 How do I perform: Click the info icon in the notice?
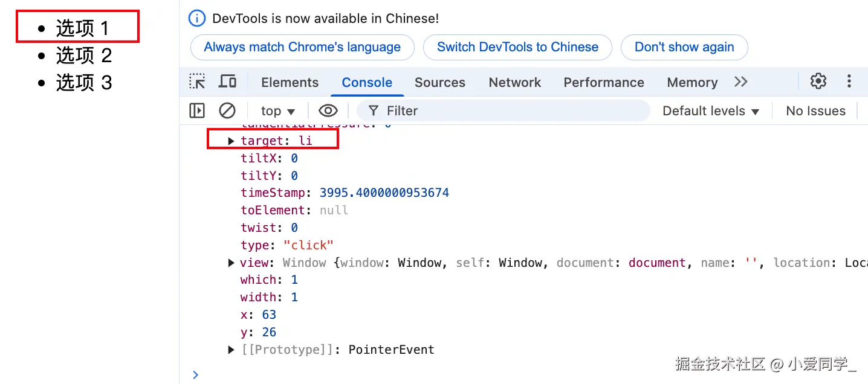[x=197, y=19]
